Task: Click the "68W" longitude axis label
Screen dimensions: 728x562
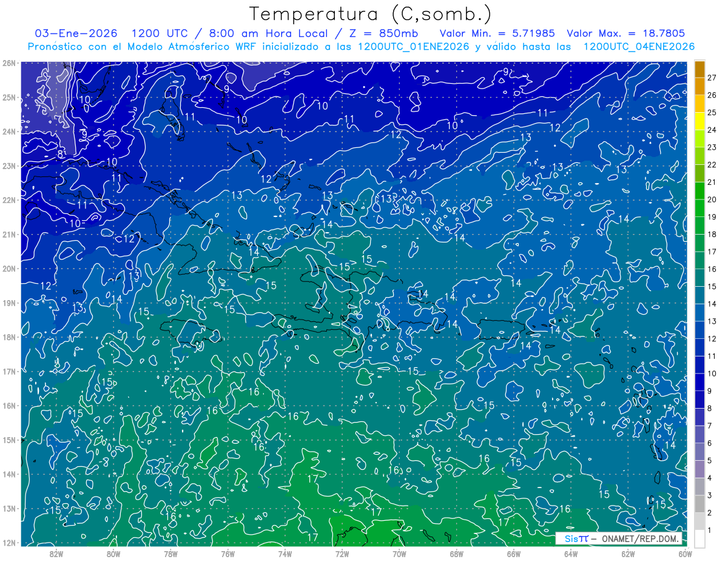Action: (457, 554)
